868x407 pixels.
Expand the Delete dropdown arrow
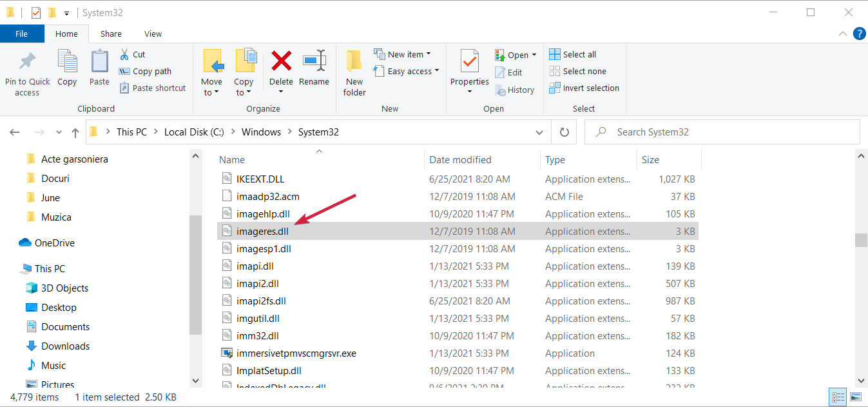tap(281, 92)
